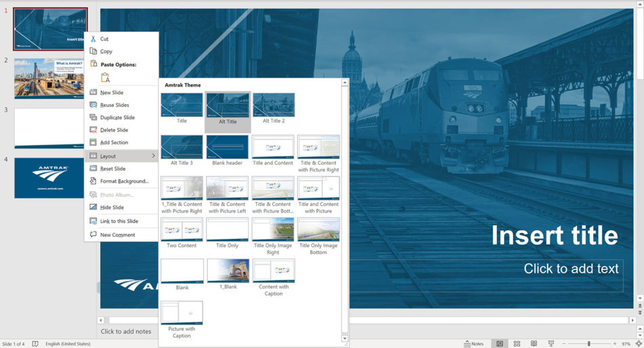Click zoom in plus icon

pyautogui.click(x=614, y=343)
